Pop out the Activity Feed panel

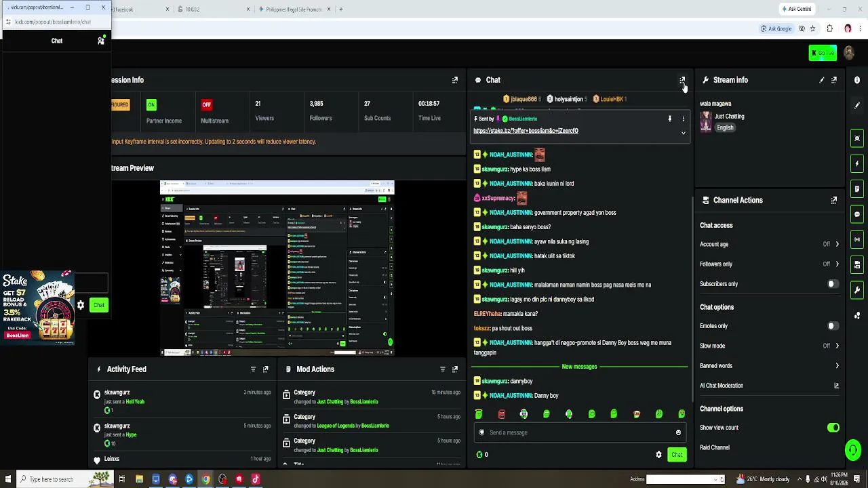(265, 369)
